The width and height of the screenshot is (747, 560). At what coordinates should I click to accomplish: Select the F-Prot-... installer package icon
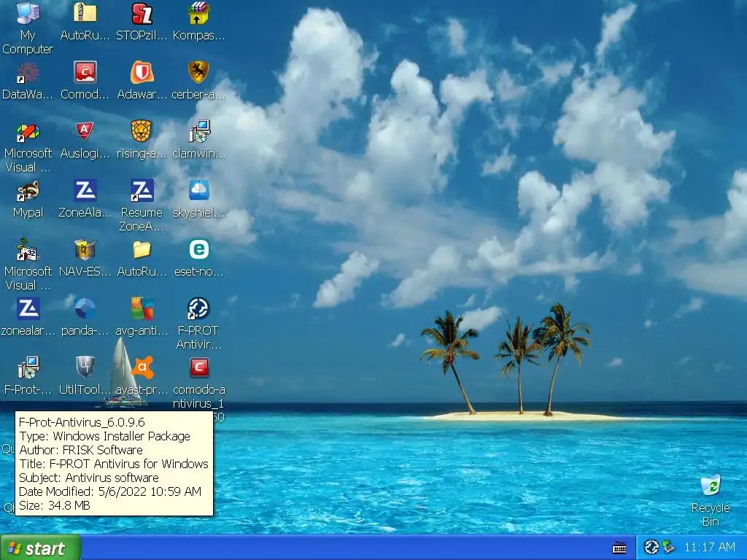28,367
